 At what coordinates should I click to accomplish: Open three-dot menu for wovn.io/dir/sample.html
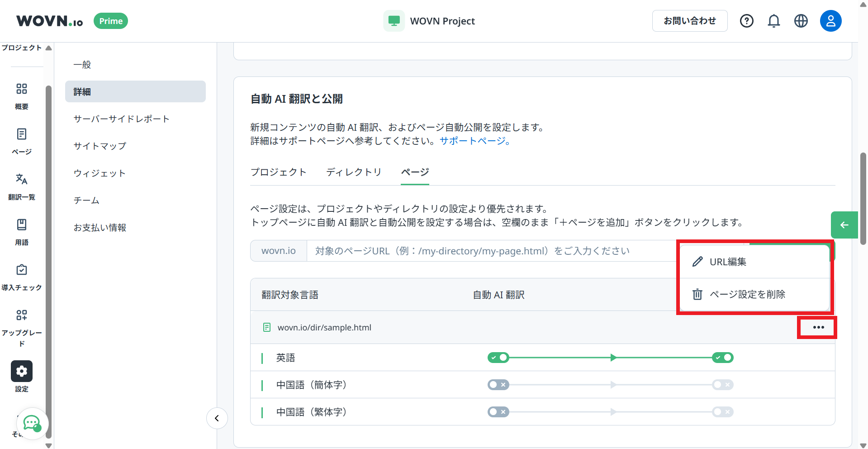coord(818,327)
